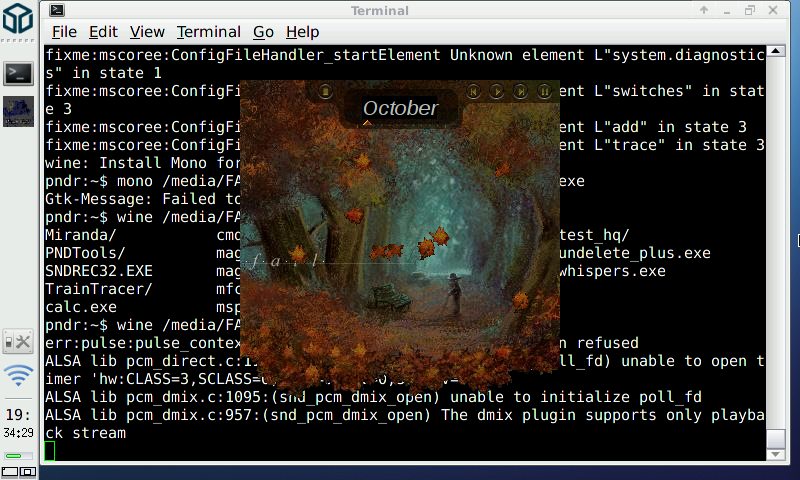Click the clock showing 19:34:29
Viewport: 800px width, 480px height.
pos(19,422)
